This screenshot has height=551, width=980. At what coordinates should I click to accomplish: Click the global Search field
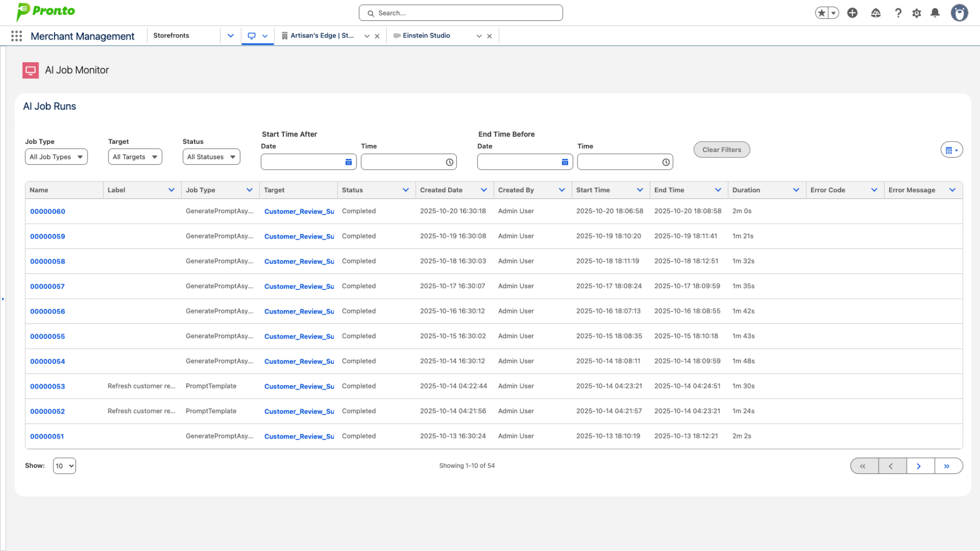460,12
